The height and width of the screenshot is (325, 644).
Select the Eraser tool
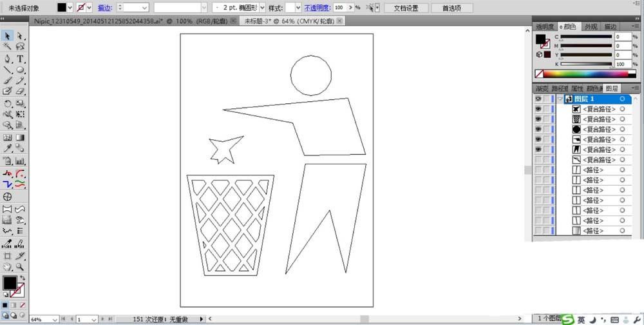point(20,91)
